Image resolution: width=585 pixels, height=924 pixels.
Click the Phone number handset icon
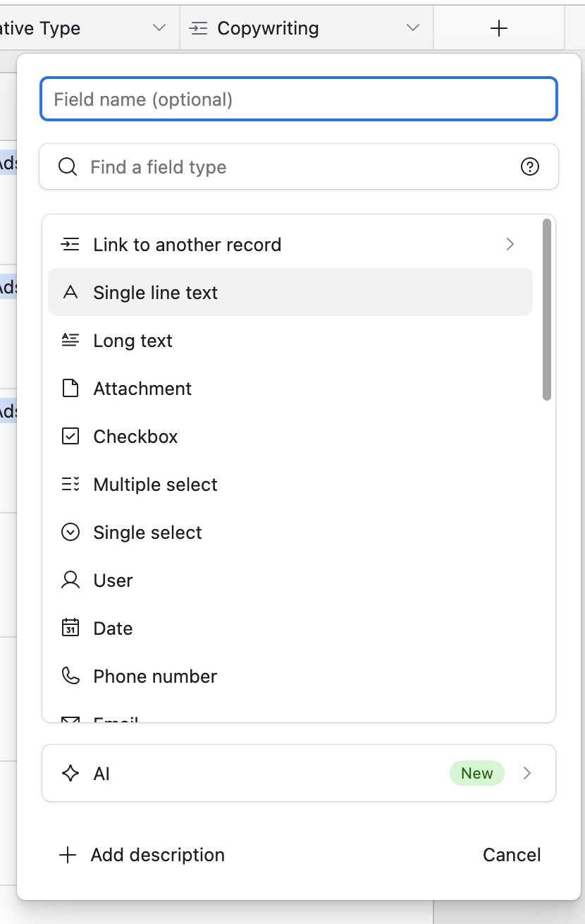pyautogui.click(x=70, y=676)
